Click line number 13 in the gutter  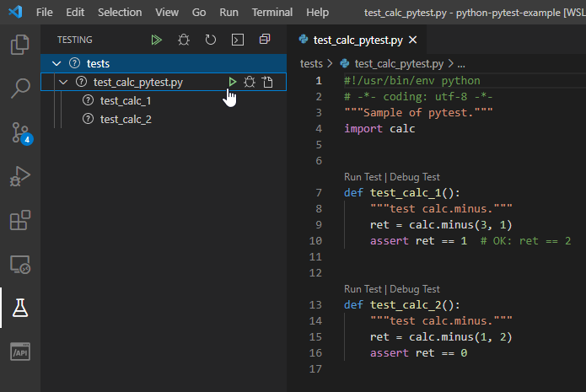tap(315, 305)
